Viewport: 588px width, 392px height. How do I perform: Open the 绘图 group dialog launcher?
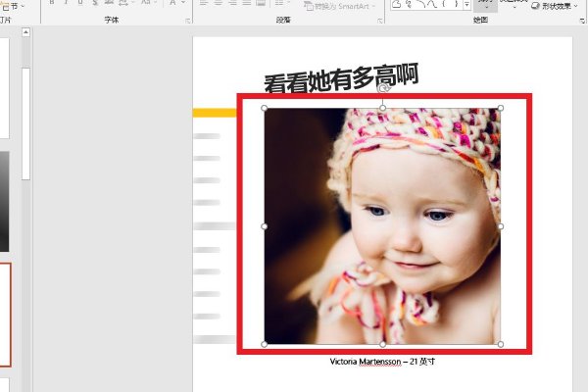point(582,21)
